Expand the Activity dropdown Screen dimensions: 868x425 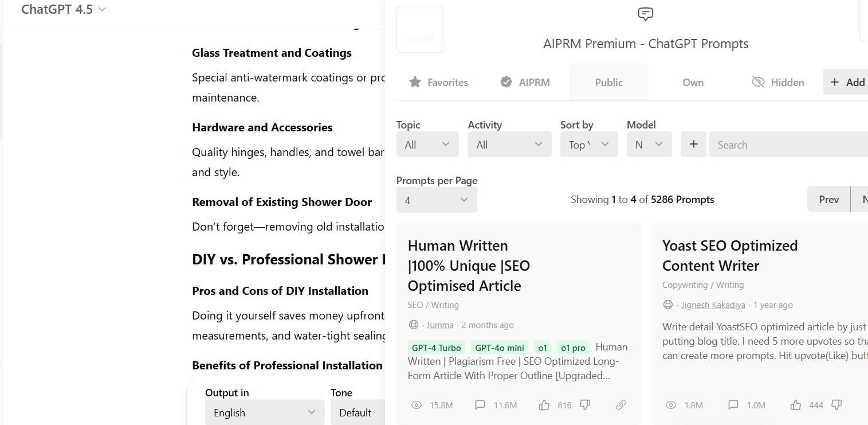[x=509, y=145]
